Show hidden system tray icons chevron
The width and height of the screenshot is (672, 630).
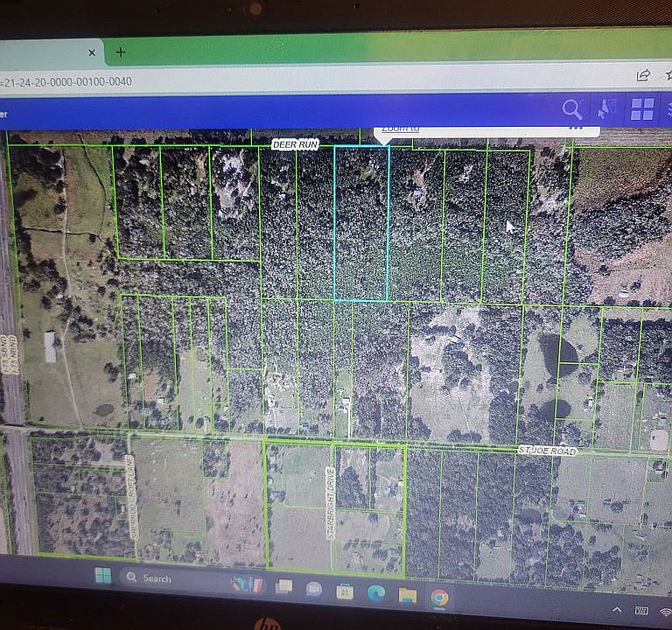[616, 609]
